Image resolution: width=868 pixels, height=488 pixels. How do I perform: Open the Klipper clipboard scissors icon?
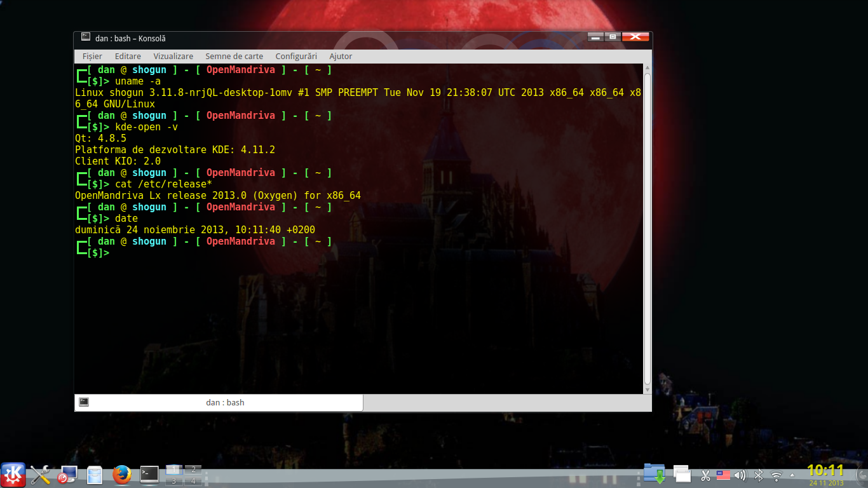pos(705,475)
